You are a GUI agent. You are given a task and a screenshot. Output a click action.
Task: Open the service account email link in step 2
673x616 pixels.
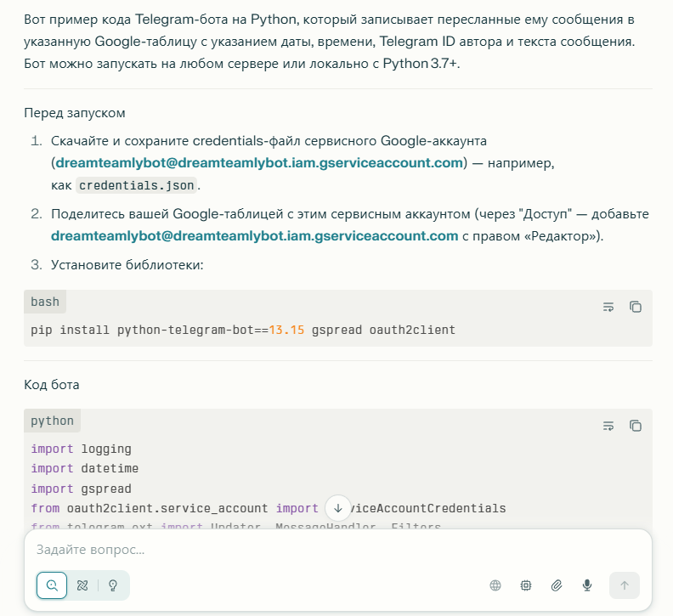tap(255, 235)
